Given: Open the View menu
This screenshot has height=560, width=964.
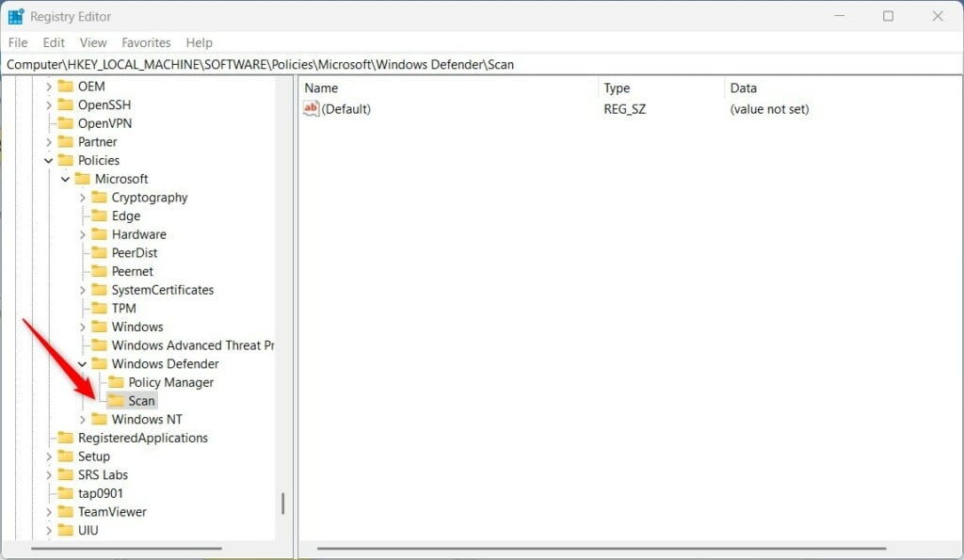Looking at the screenshot, I should coord(93,42).
